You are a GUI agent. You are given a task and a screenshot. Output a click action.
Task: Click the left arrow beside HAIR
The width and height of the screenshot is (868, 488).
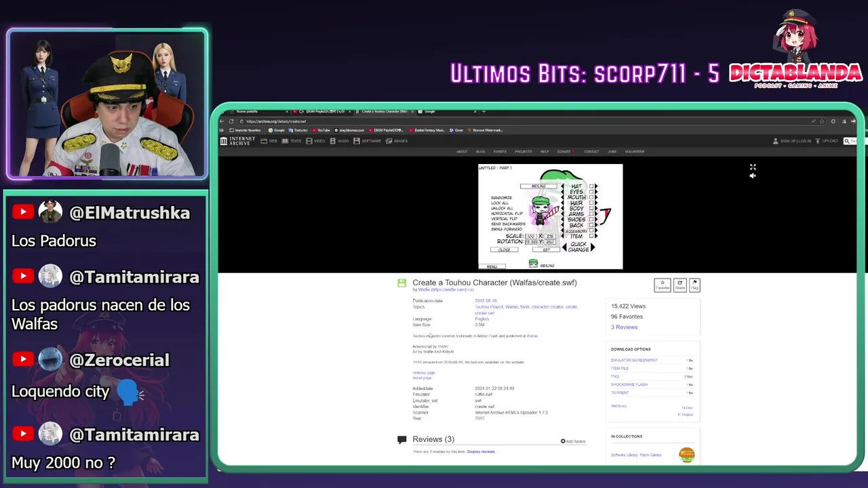(x=563, y=203)
